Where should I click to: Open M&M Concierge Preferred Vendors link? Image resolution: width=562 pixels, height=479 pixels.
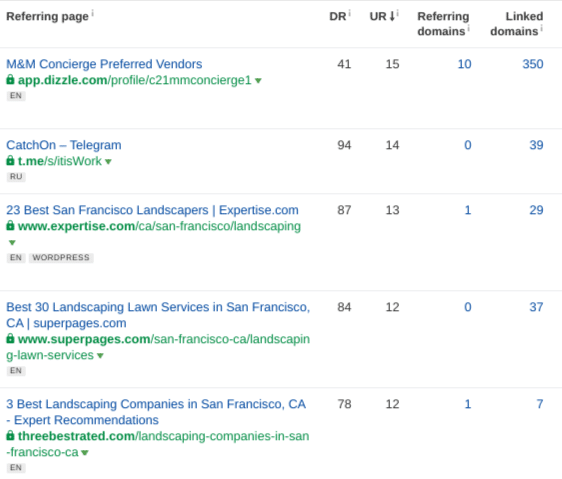pos(104,64)
